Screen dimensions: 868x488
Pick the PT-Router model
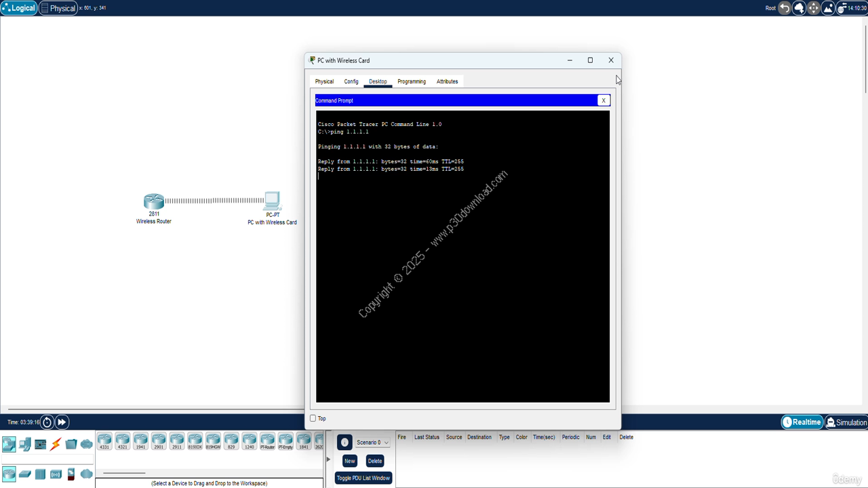267,441
